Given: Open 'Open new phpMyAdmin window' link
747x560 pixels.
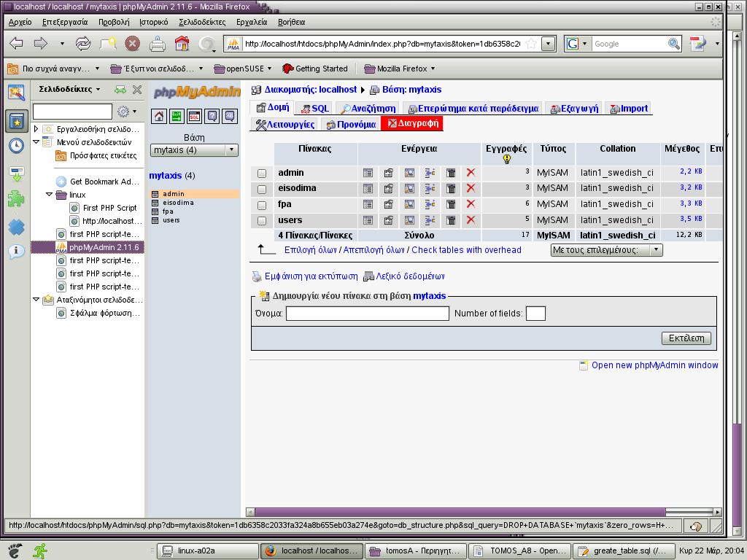Looking at the screenshot, I should pyautogui.click(x=654, y=365).
